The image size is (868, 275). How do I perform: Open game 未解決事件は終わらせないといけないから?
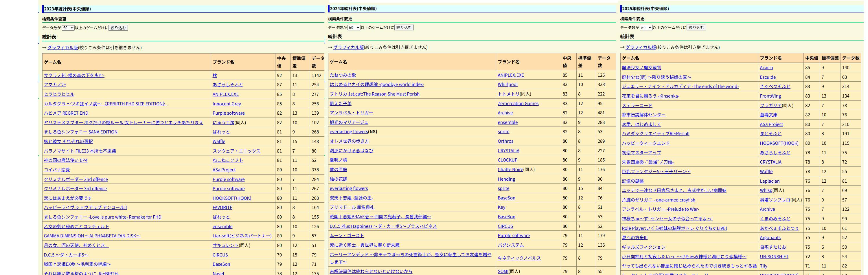coord(371,271)
